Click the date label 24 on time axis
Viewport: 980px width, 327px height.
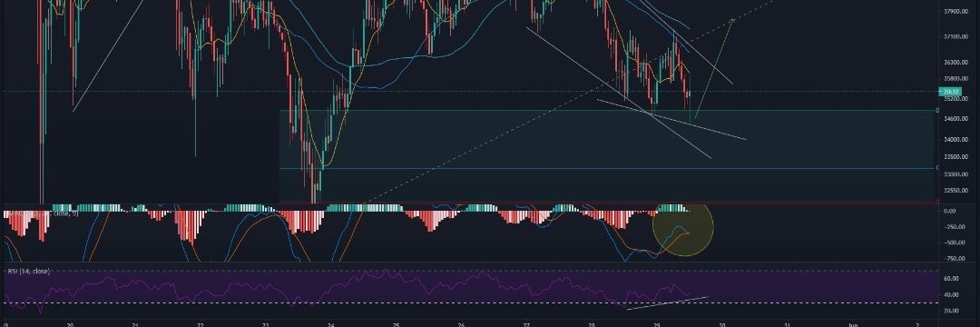coord(331,324)
